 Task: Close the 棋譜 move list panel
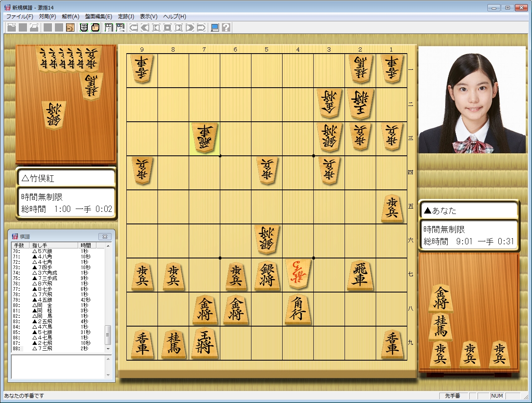tap(105, 236)
